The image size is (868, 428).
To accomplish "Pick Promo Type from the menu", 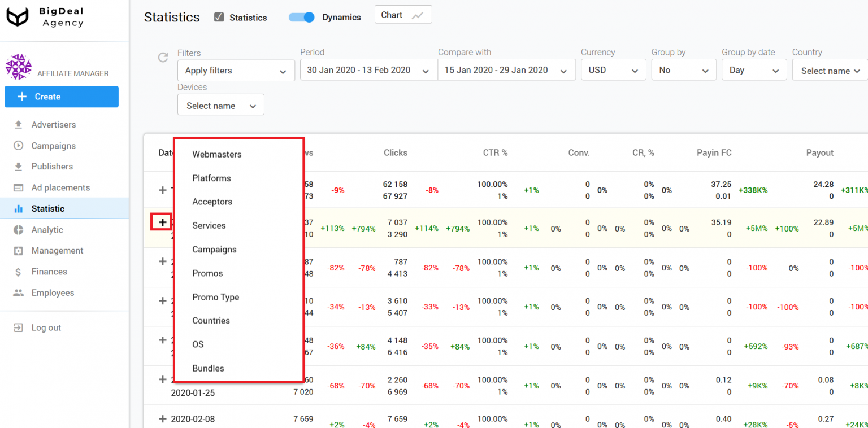I will [x=216, y=297].
